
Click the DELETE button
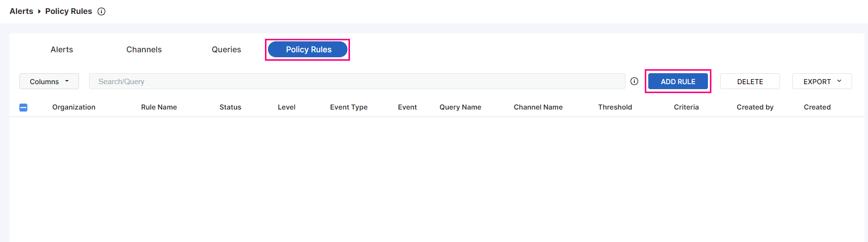750,81
